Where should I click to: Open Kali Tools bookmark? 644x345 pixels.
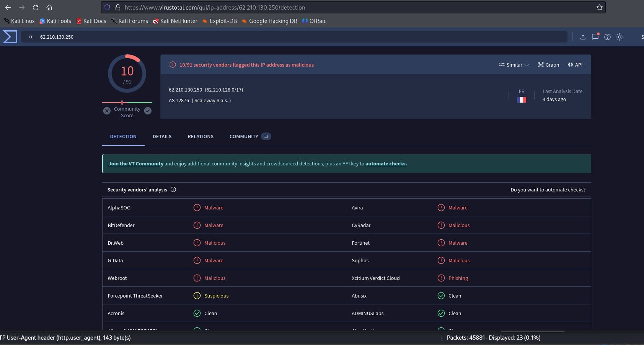(55, 21)
